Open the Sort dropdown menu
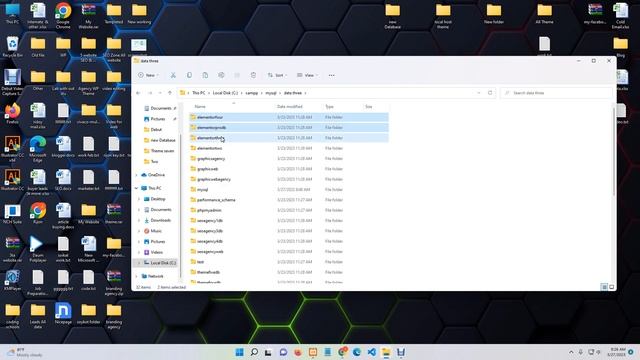The width and height of the screenshot is (640, 360). click(277, 75)
